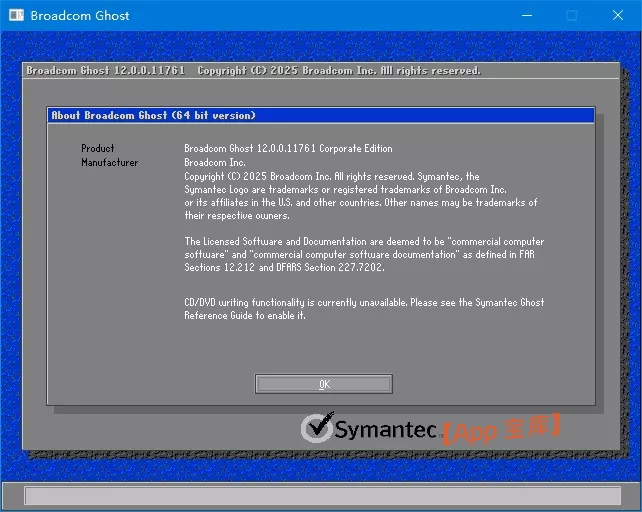Click the Broadcom Ghost window title text
Image resolution: width=642 pixels, height=512 pixels.
point(80,16)
